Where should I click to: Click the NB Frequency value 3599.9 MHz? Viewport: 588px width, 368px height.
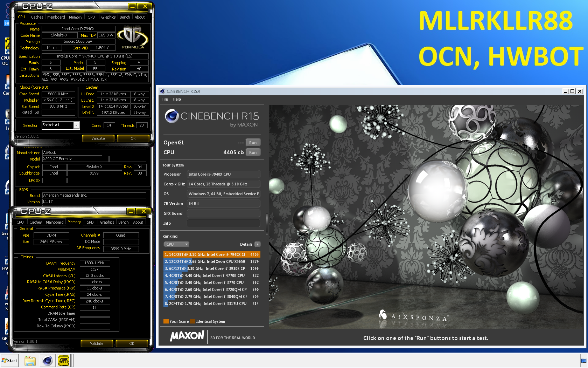[x=121, y=249]
